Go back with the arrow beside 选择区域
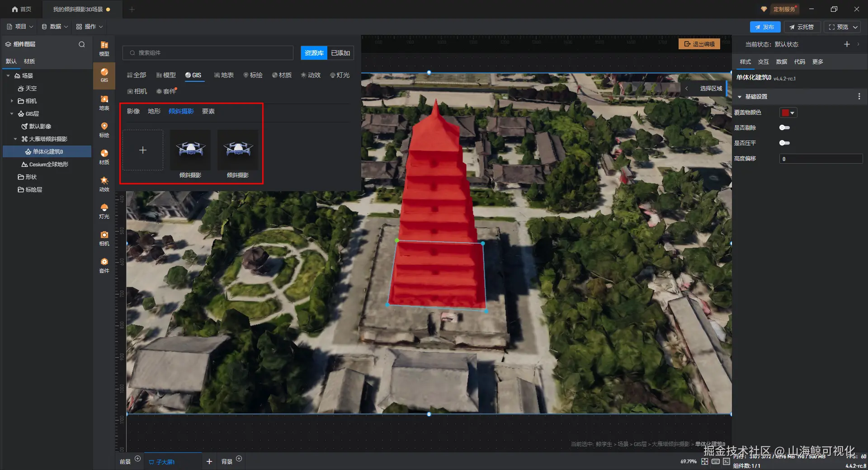The image size is (868, 470). [687, 88]
